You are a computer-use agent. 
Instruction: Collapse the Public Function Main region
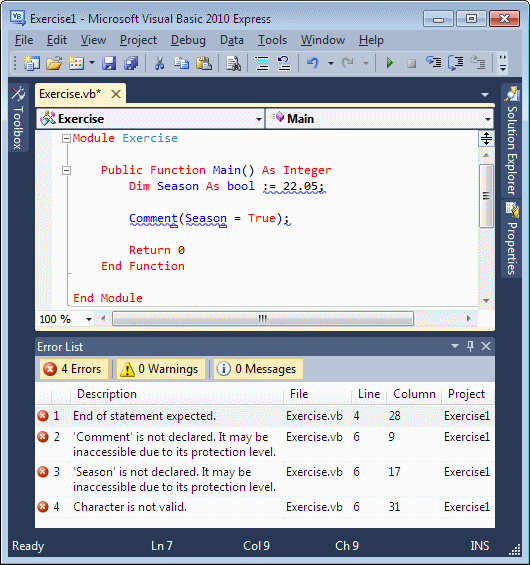click(x=66, y=170)
